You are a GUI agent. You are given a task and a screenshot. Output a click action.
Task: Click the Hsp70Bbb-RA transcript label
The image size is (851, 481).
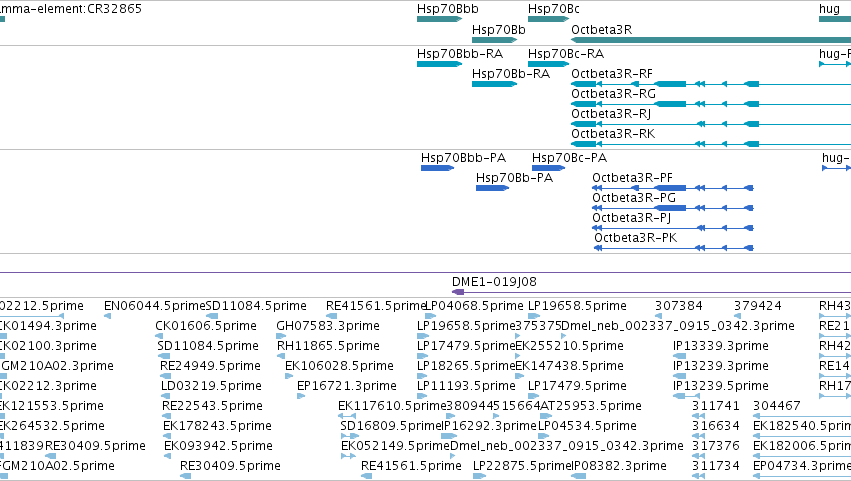pyautogui.click(x=460, y=54)
